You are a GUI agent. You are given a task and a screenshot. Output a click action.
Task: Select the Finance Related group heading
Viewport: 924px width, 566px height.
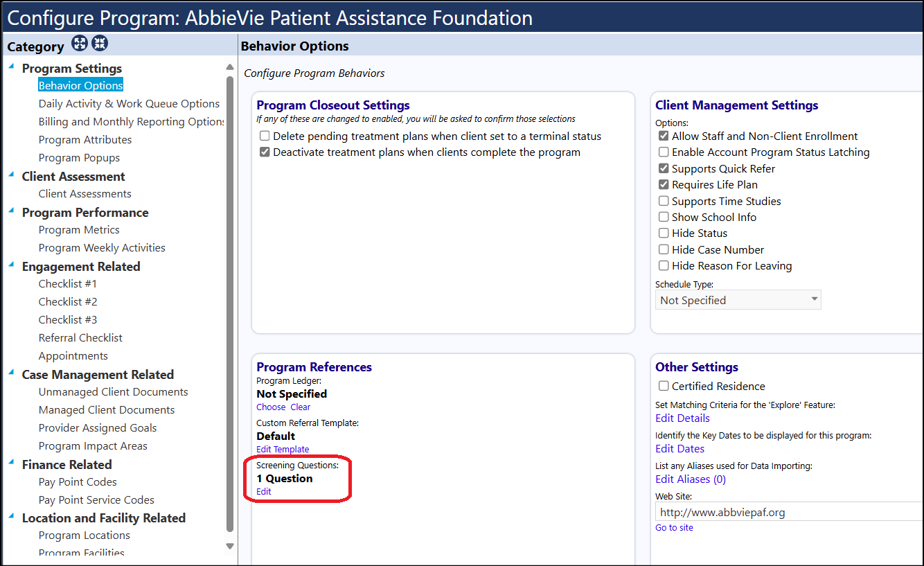66,465
